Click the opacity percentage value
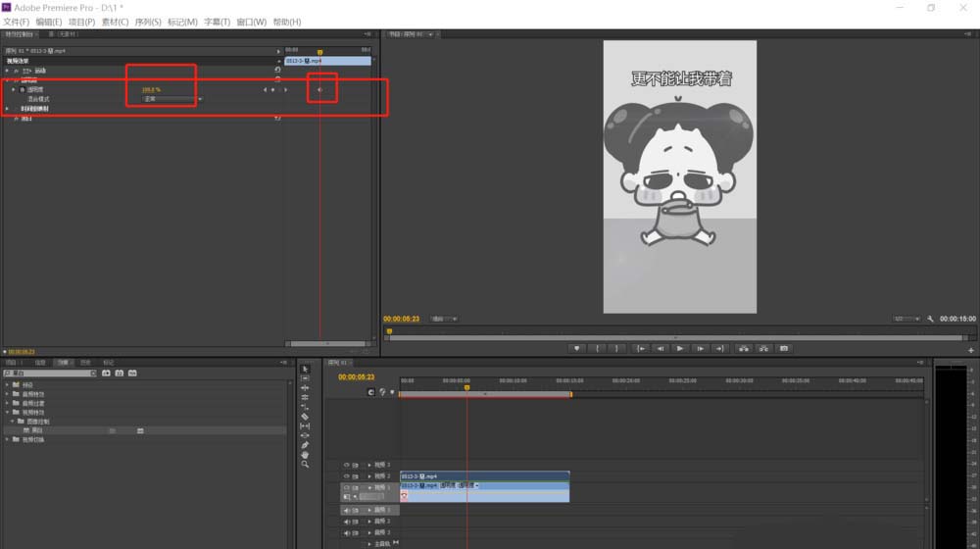The height and width of the screenshot is (549, 980). coord(151,90)
